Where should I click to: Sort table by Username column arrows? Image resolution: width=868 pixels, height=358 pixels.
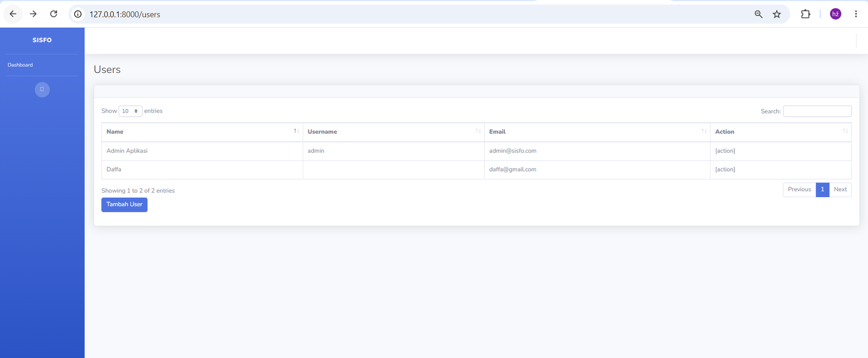coord(478,131)
